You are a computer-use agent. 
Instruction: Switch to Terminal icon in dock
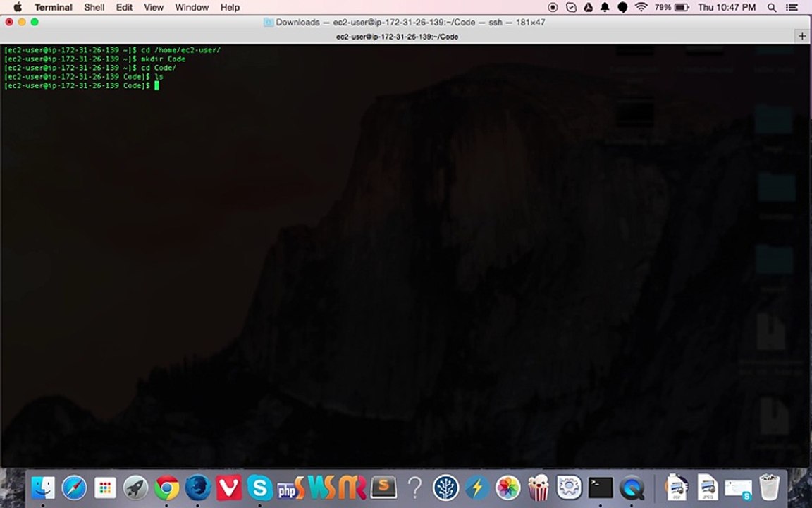(x=601, y=488)
